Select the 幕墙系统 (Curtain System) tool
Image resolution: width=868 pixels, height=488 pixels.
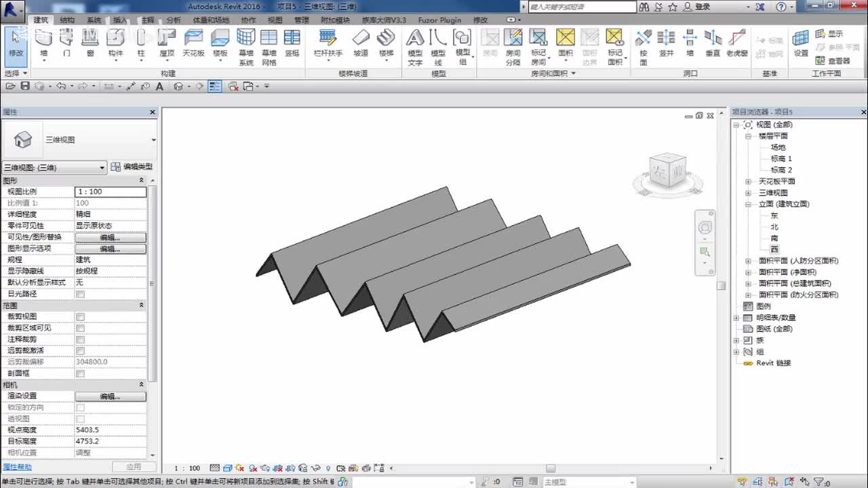[246, 47]
